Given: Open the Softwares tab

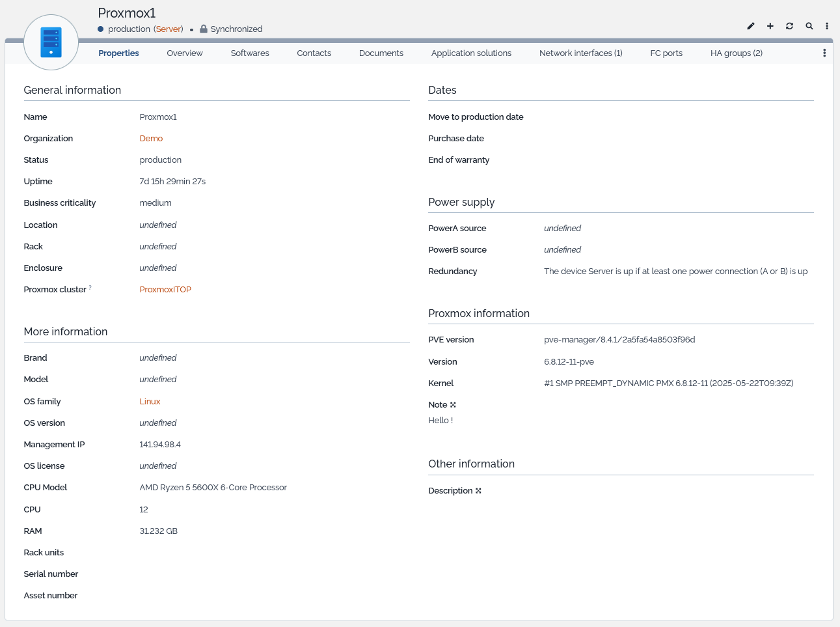Looking at the screenshot, I should [250, 53].
